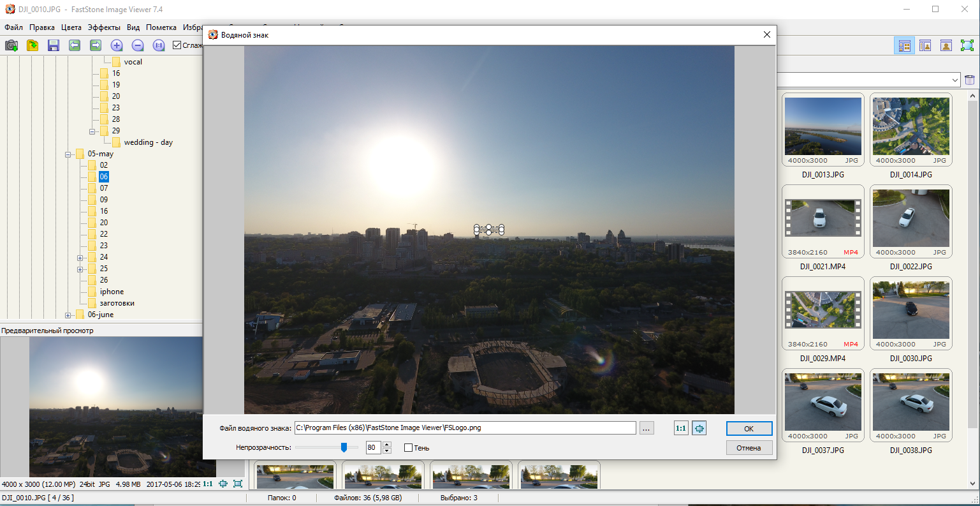Open the Пометка menu
This screenshot has height=506, width=980.
tap(161, 27)
